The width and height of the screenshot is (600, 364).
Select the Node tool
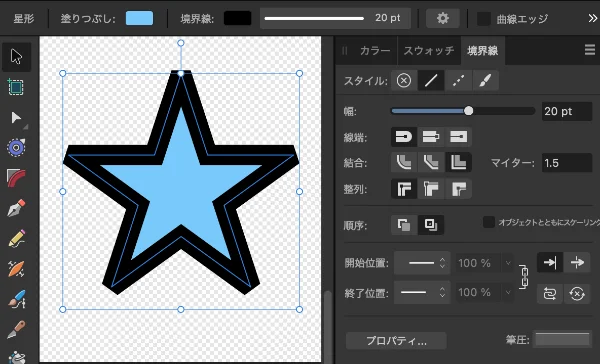pos(16,118)
